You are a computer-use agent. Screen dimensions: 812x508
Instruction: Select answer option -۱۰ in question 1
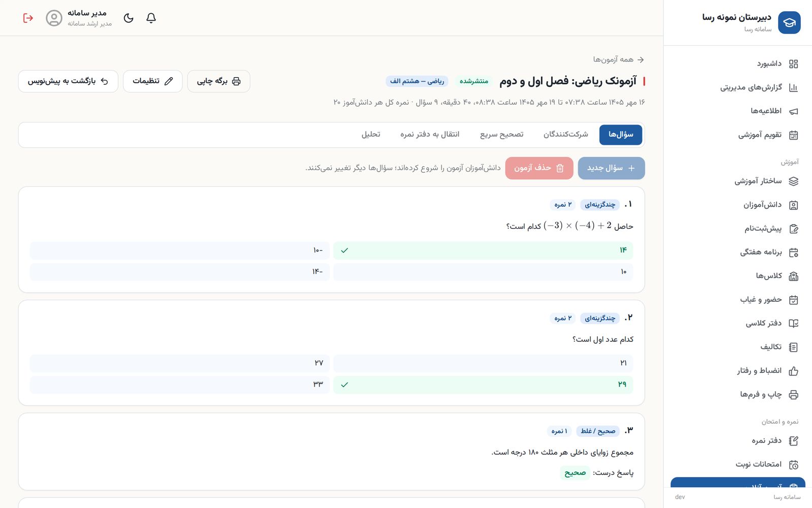pos(180,250)
